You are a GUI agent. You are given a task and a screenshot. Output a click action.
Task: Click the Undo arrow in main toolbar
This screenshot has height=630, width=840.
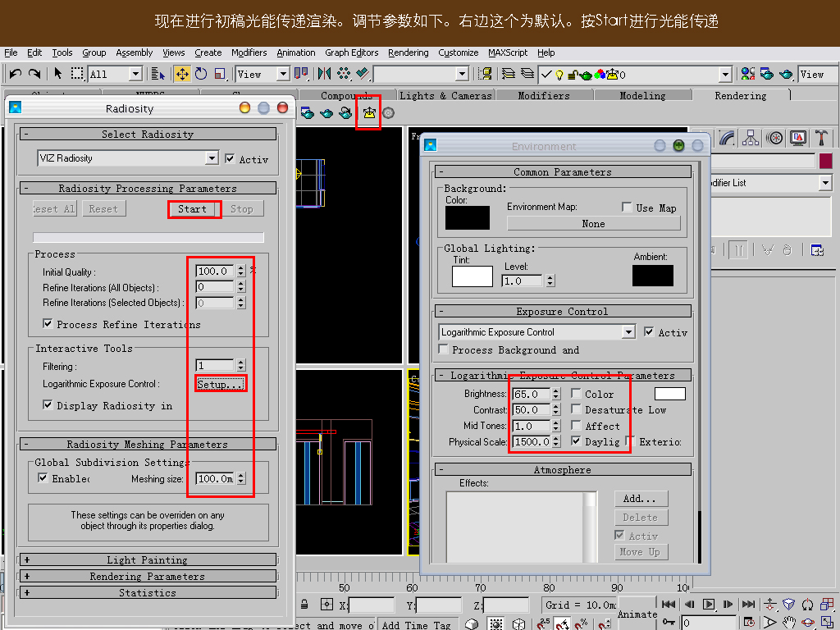[x=16, y=73]
